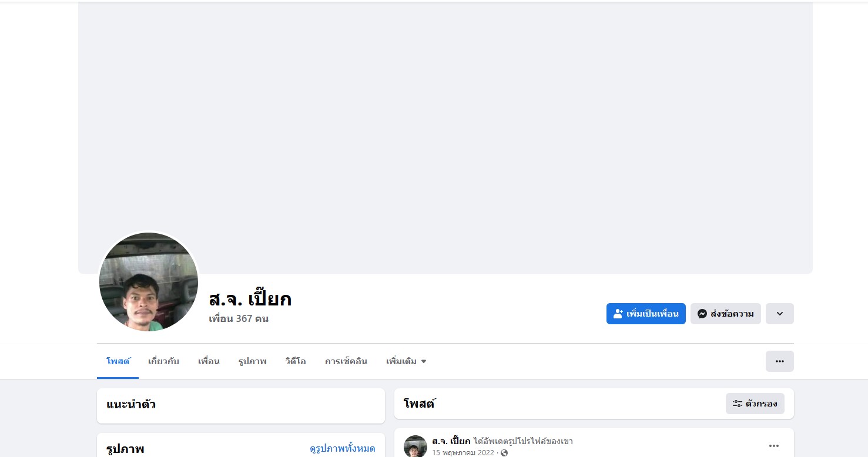Click the เพิ่มเป็นเพื่อน add friend button
This screenshot has height=457, width=868.
[x=646, y=314]
